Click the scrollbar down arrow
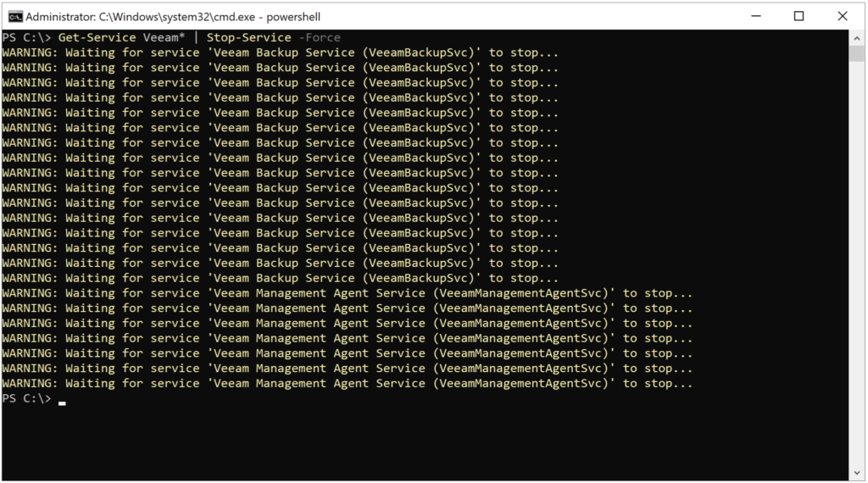 point(856,473)
